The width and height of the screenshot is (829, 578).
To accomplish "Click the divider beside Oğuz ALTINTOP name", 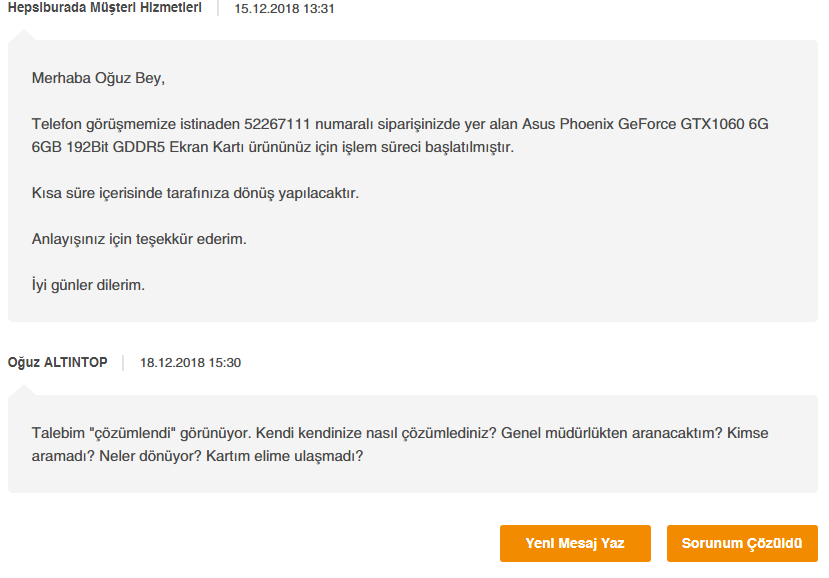I will pyautogui.click(x=123, y=363).
